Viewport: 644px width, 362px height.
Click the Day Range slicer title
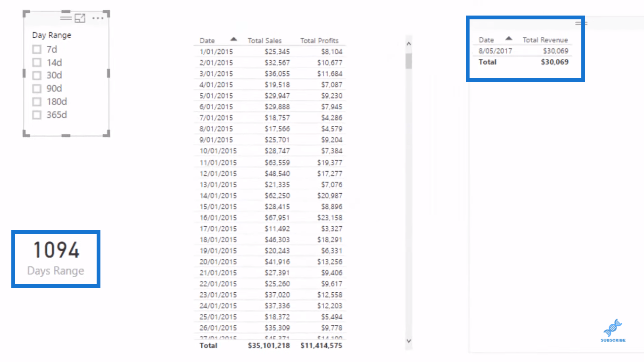52,35
